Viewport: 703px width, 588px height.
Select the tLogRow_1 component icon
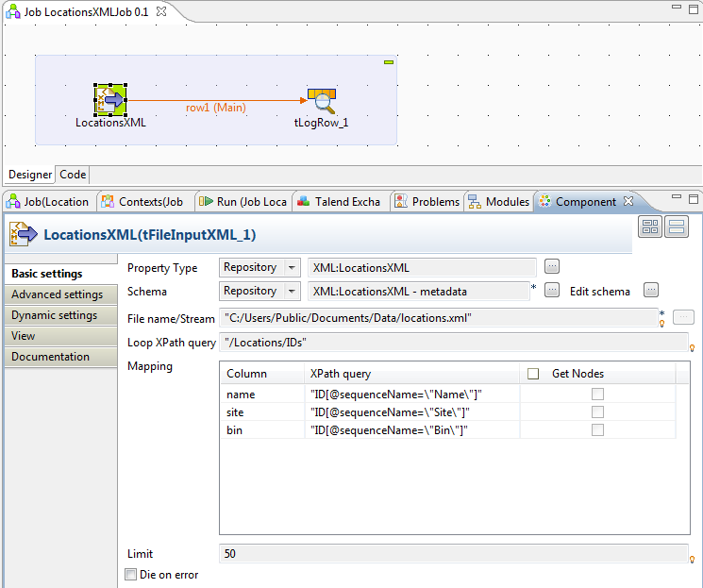tap(322, 101)
